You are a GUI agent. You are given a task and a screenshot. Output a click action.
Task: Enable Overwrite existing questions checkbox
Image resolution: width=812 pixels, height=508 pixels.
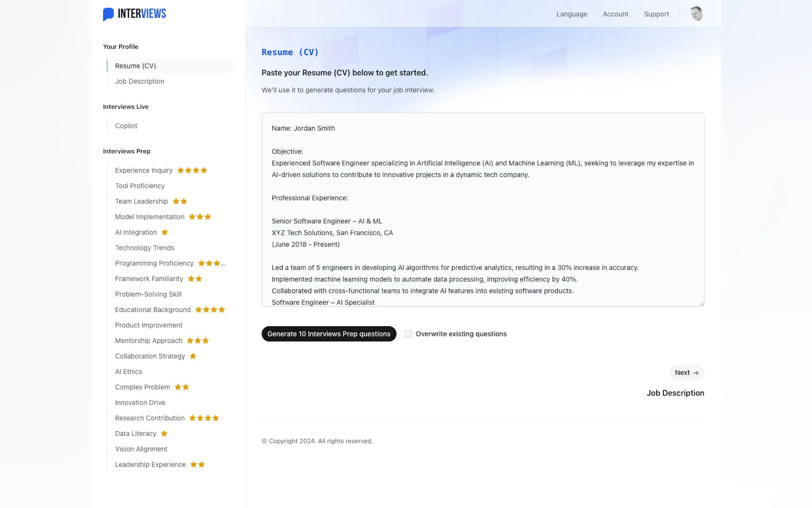(408, 334)
